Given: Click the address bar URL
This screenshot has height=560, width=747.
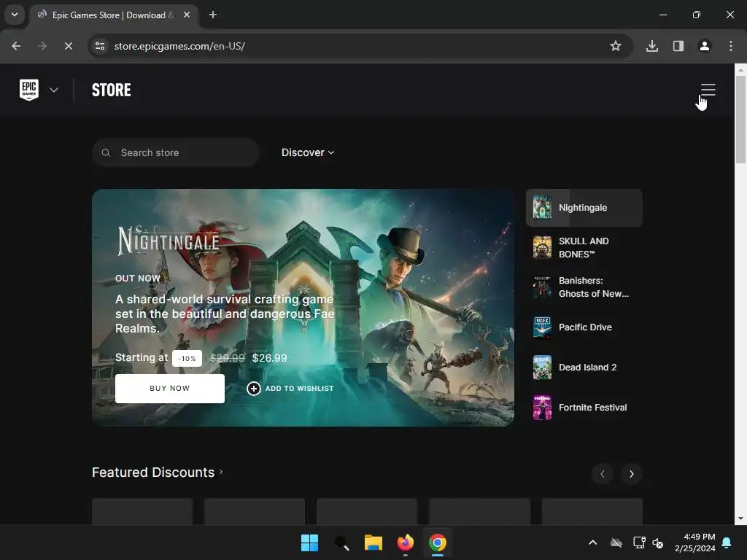Looking at the screenshot, I should pyautogui.click(x=179, y=46).
